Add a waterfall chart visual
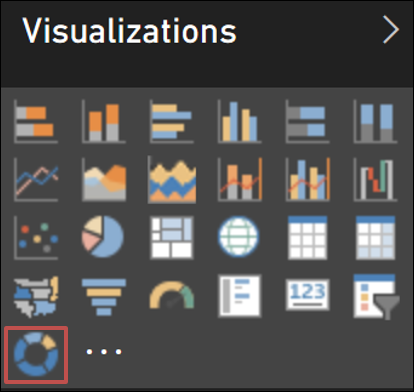This screenshot has width=414, height=392. pyautogui.click(x=375, y=180)
